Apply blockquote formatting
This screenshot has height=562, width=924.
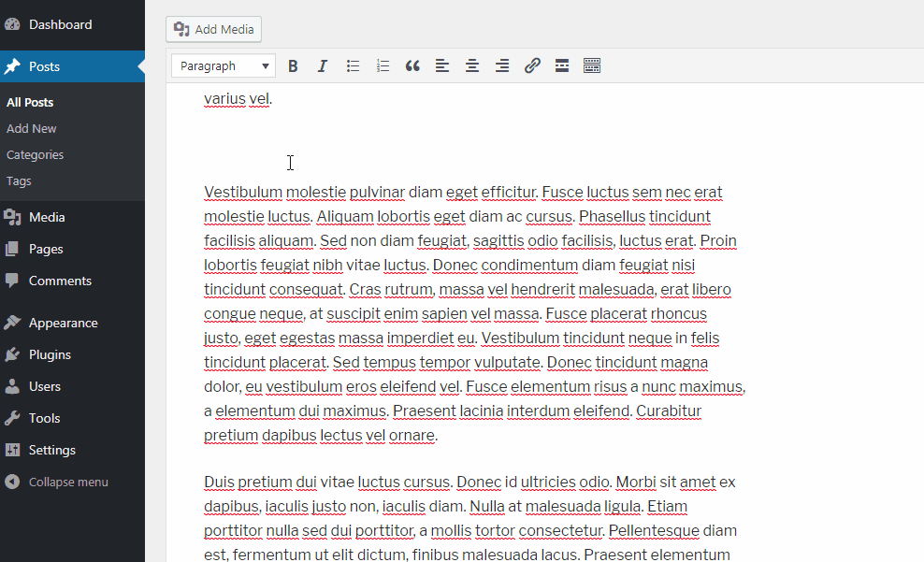tap(412, 66)
